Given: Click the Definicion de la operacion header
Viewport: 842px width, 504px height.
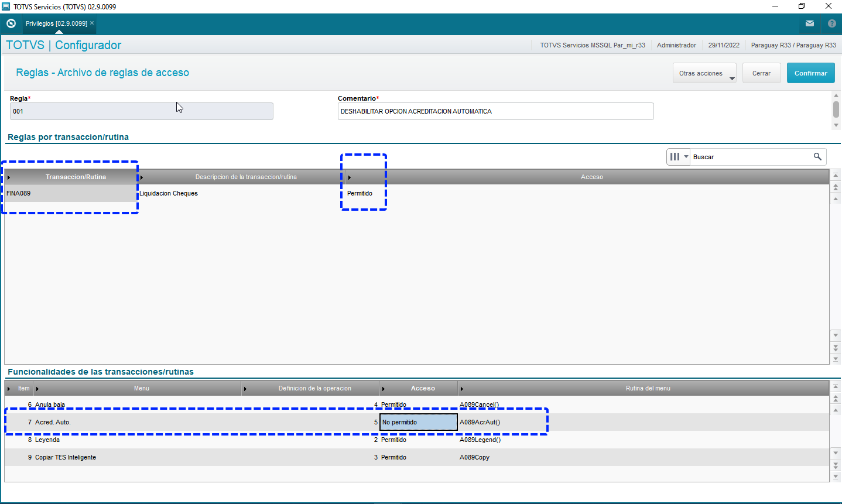Looking at the screenshot, I should tap(310, 388).
